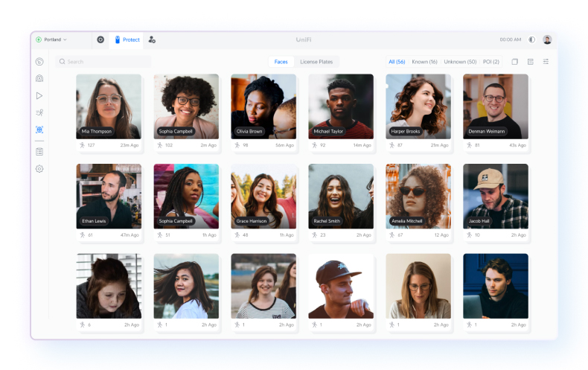Image resolution: width=588 pixels, height=370 pixels.
Task: Focus the Search input field
Action: pyautogui.click(x=103, y=62)
